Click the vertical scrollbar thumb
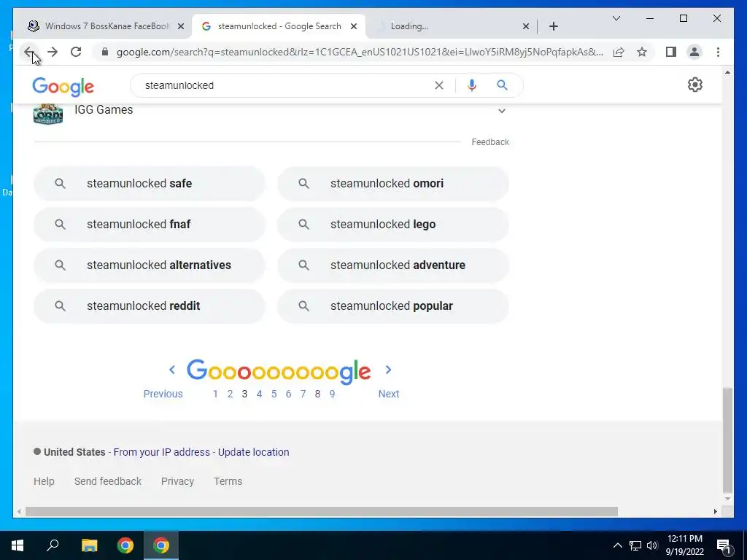Screen dimensions: 747x560 click(727, 440)
